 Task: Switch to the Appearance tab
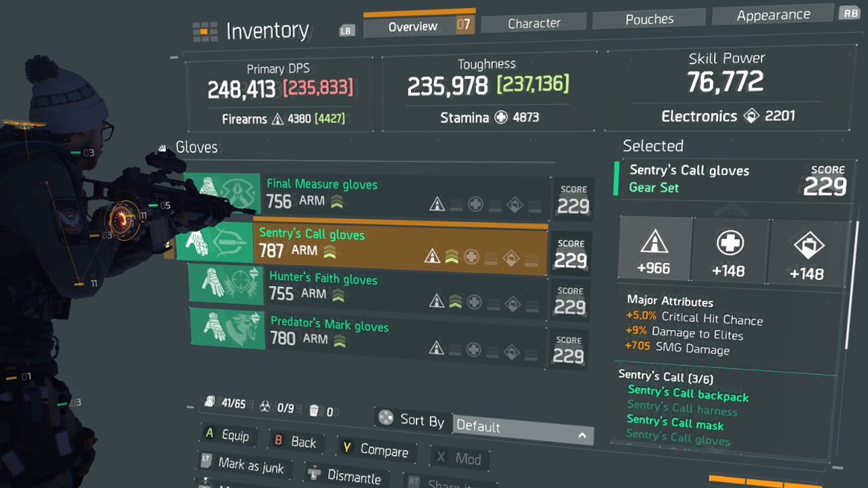tap(772, 15)
